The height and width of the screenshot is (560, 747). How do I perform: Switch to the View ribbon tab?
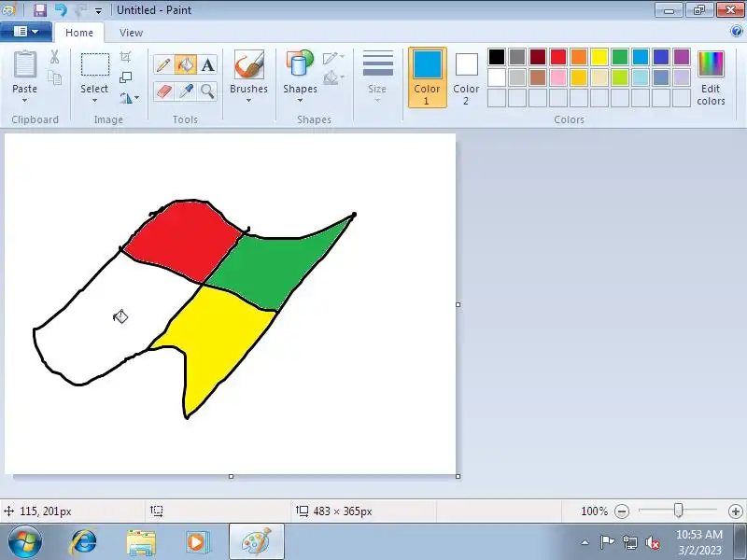131,33
